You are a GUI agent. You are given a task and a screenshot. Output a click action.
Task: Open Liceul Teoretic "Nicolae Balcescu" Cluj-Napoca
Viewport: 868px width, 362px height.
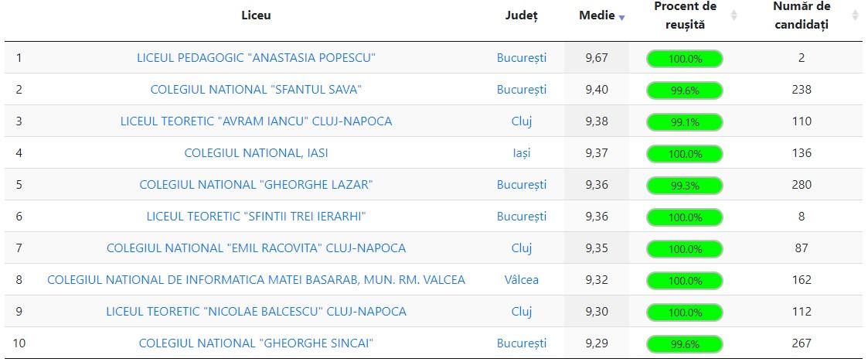point(256,312)
